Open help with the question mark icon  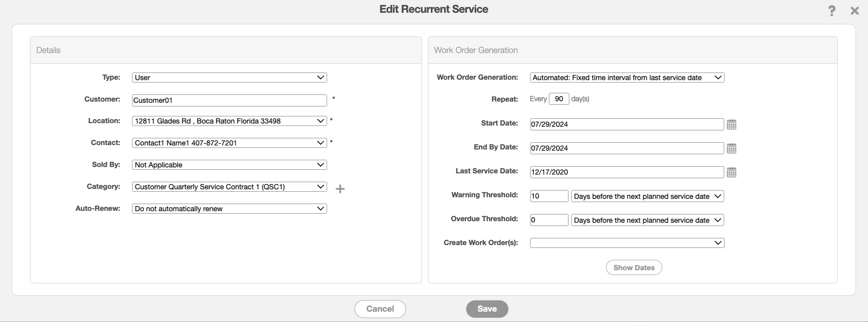pos(832,11)
